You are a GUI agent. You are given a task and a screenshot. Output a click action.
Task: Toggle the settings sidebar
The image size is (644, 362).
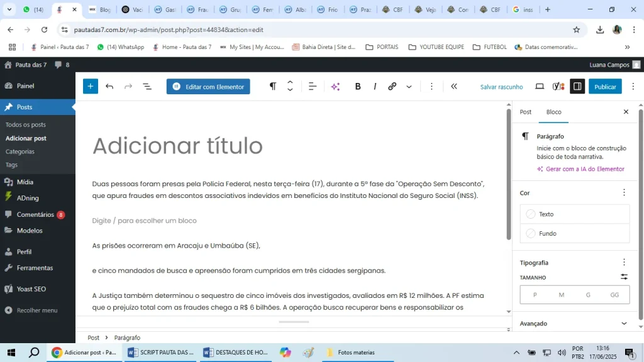pos(577,87)
